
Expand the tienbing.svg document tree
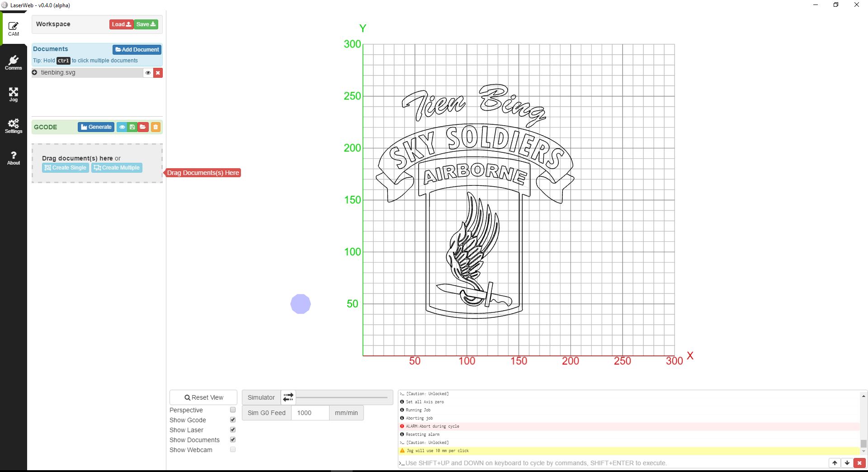tap(34, 72)
